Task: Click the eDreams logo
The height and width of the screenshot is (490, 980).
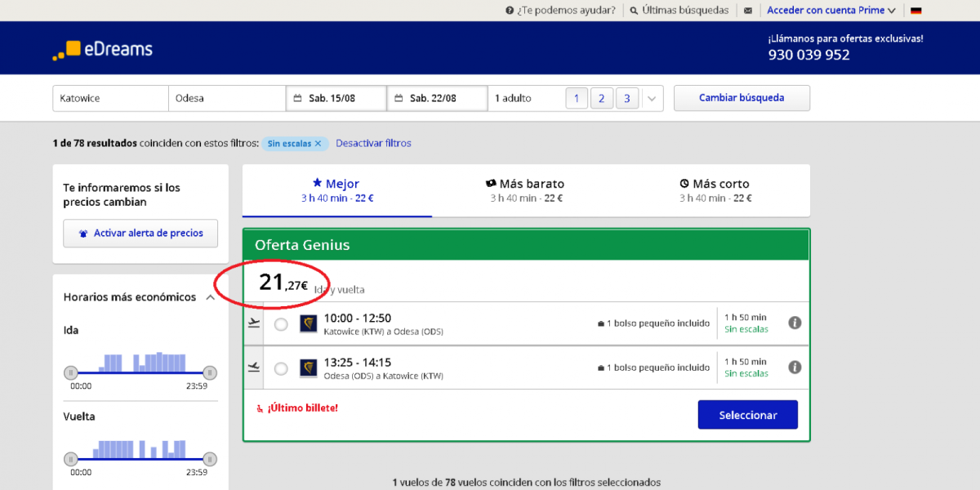Action: [103, 50]
